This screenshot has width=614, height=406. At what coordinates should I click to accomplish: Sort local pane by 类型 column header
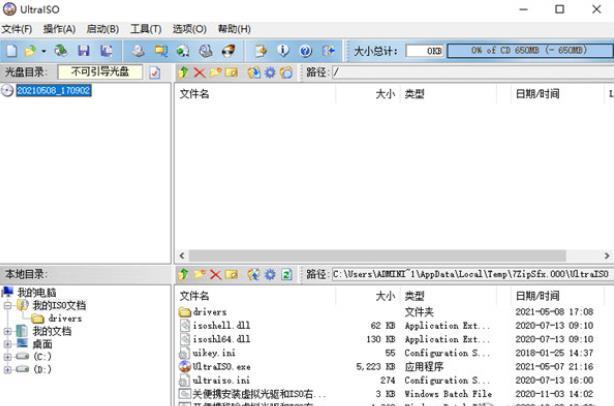coord(415,296)
